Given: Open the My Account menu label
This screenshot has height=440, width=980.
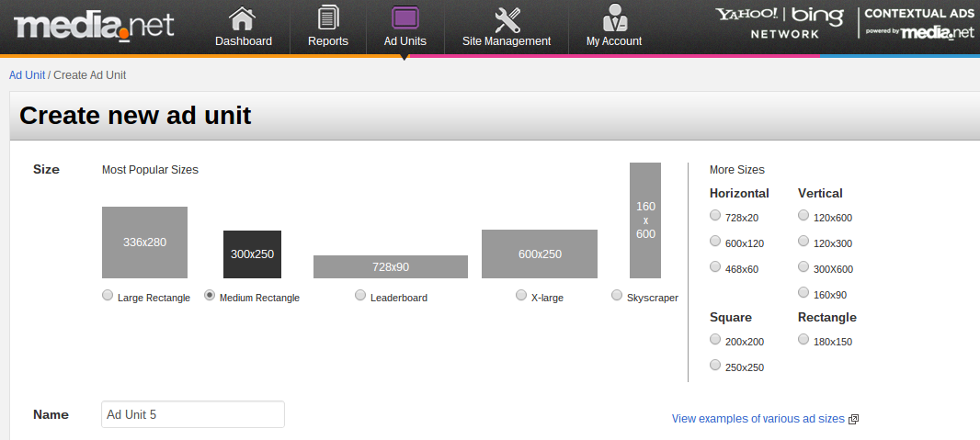Looking at the screenshot, I should 614,41.
